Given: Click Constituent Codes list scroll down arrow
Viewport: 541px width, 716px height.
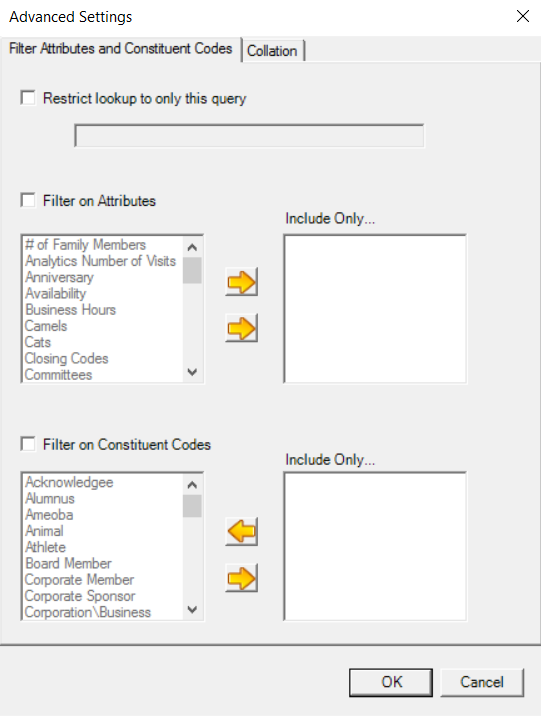Looking at the screenshot, I should coord(192,609).
